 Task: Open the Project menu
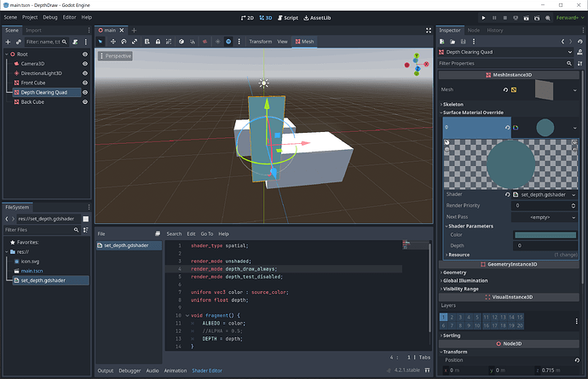pyautogui.click(x=30, y=17)
